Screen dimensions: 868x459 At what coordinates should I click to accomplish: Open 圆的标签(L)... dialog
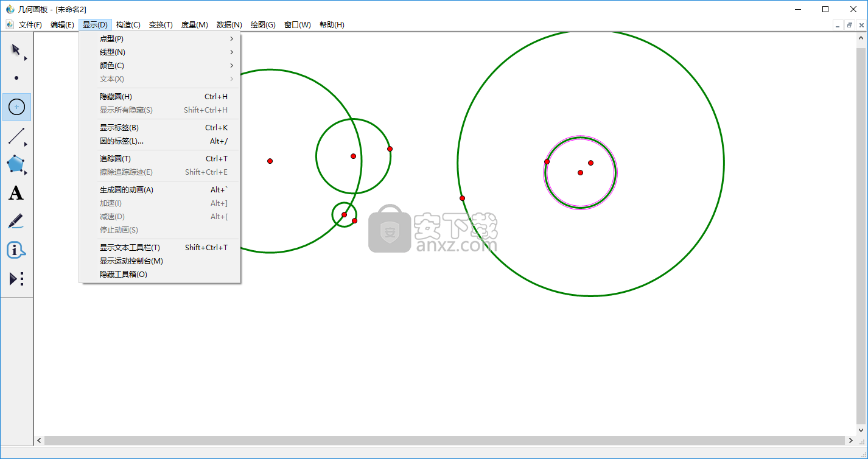coord(159,141)
